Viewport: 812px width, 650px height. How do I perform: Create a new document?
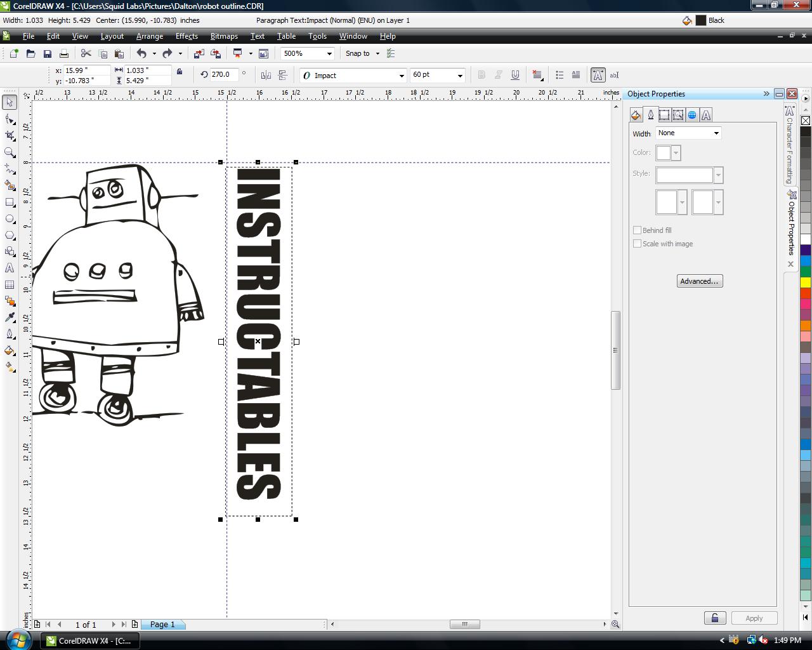tap(14, 53)
